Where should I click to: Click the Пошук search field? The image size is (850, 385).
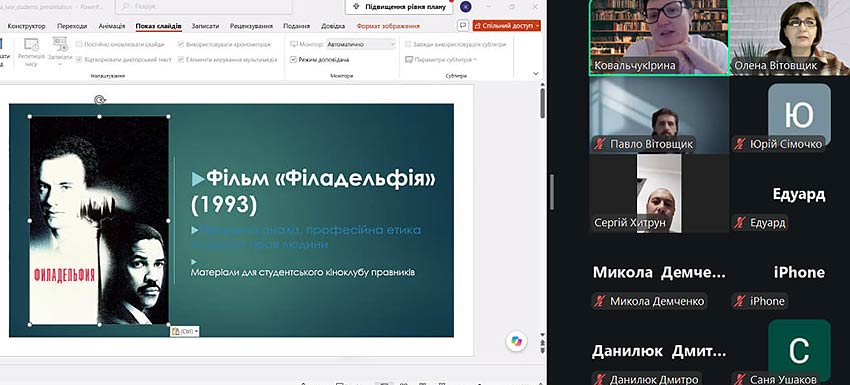(204, 7)
